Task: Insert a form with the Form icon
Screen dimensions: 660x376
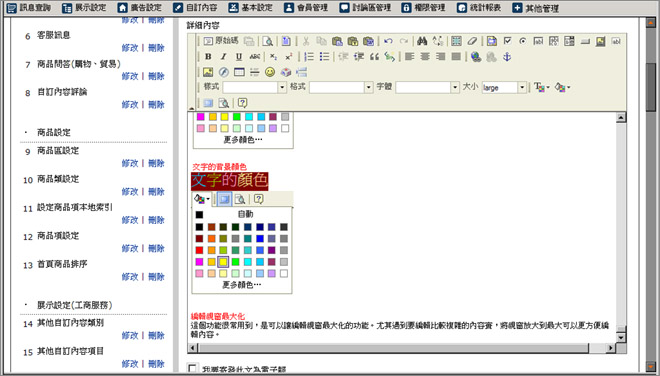Action: click(492, 41)
